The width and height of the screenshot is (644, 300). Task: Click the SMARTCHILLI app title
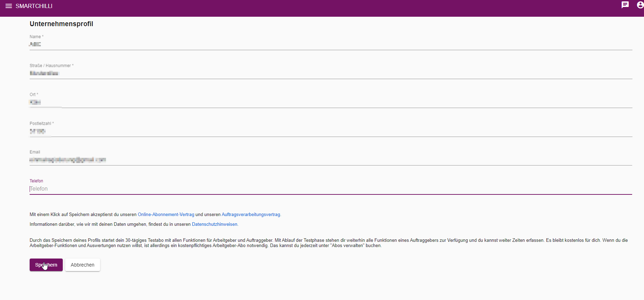coord(34,6)
